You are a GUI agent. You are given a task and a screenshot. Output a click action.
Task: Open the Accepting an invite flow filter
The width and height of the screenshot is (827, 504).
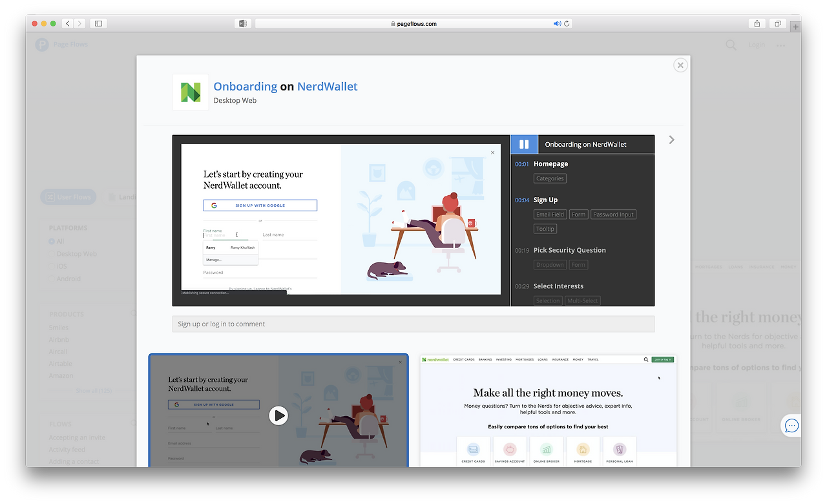click(77, 437)
